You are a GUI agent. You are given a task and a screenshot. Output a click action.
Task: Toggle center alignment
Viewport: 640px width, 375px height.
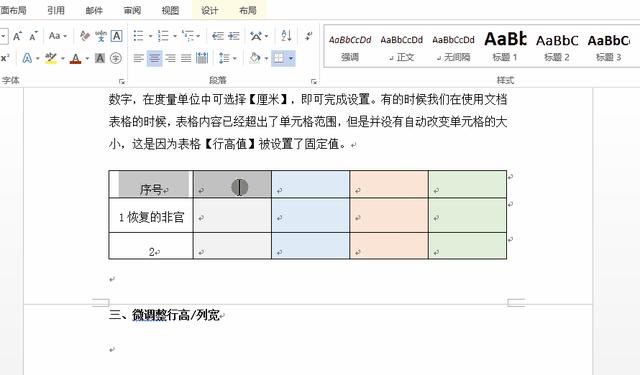[x=154, y=58]
